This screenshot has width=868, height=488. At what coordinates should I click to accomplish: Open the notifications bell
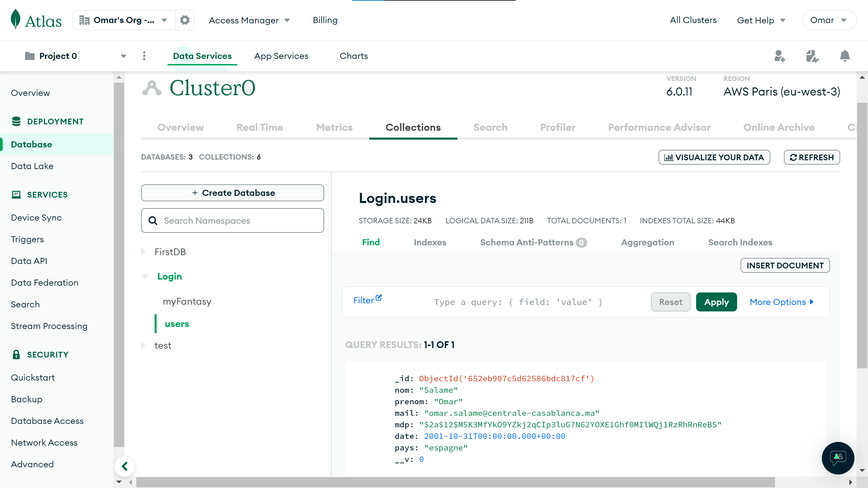[x=845, y=56]
